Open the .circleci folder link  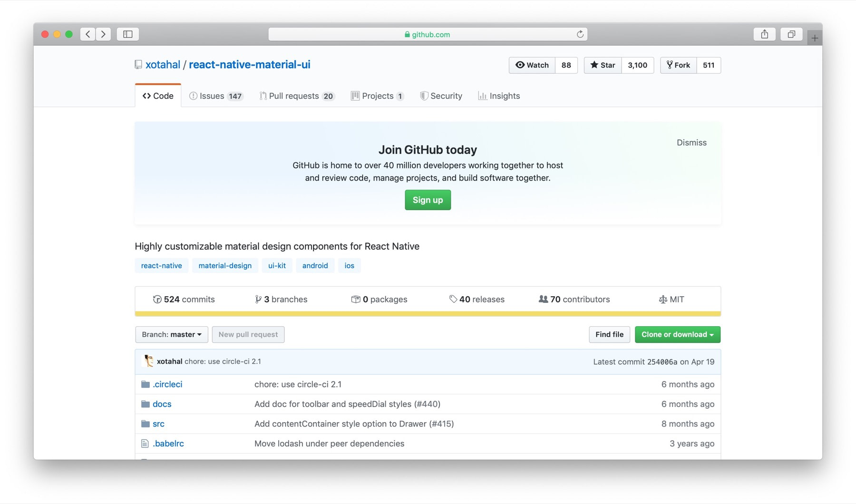pos(167,384)
